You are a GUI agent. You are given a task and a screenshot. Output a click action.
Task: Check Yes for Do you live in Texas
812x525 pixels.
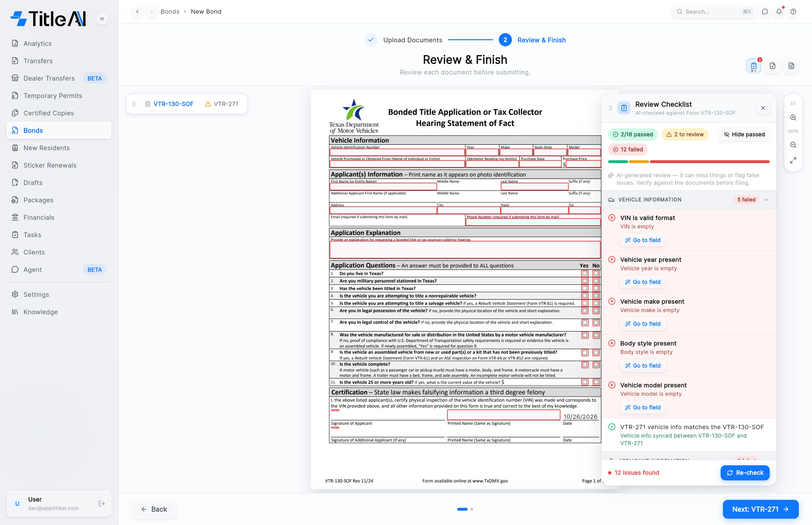click(x=585, y=273)
